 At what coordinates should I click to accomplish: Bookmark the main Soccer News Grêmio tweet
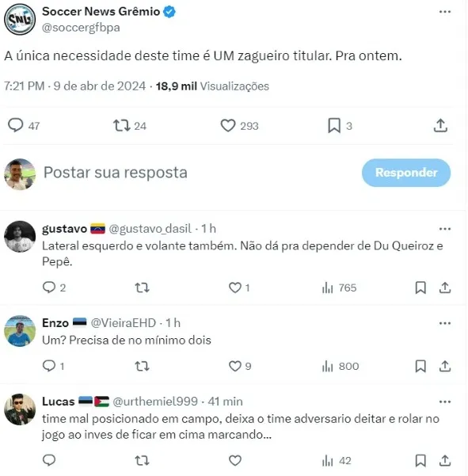pyautogui.click(x=334, y=125)
